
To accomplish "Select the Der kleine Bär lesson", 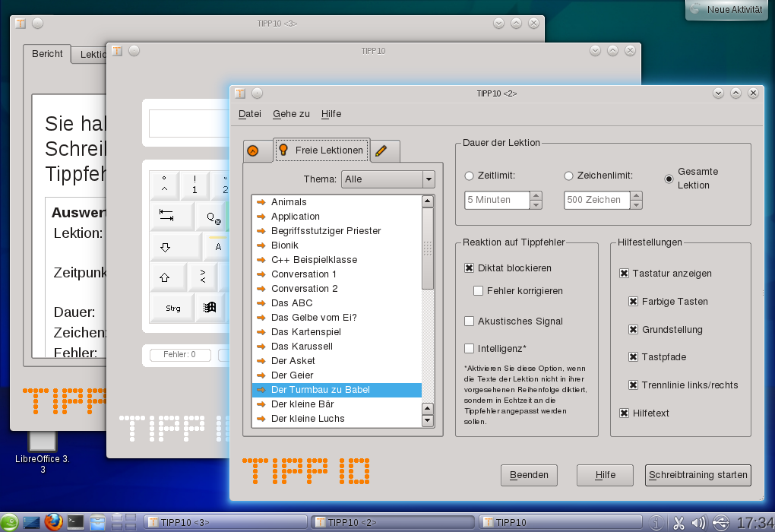I will (x=337, y=404).
